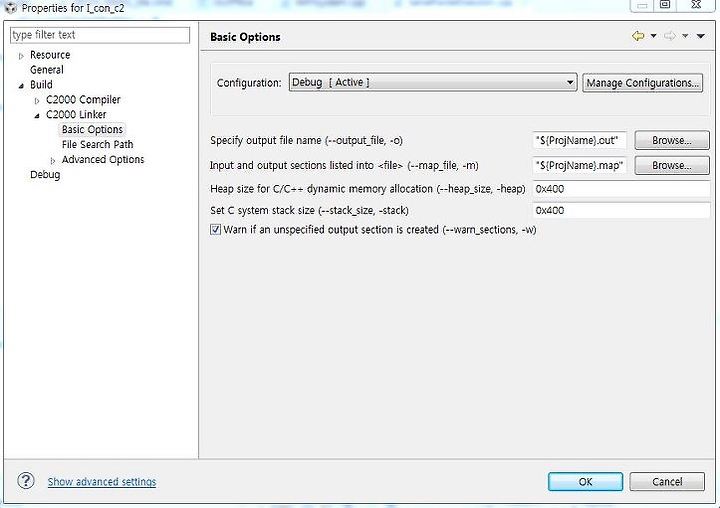
Task: Click the Cancel button
Action: click(667, 481)
